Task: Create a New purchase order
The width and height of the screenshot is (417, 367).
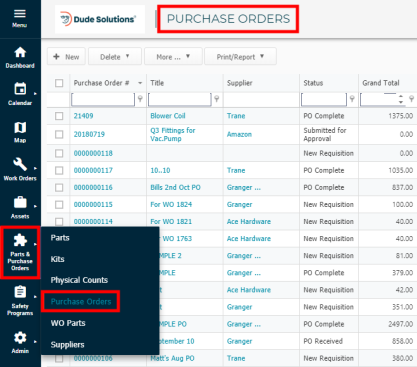Action: [x=66, y=56]
